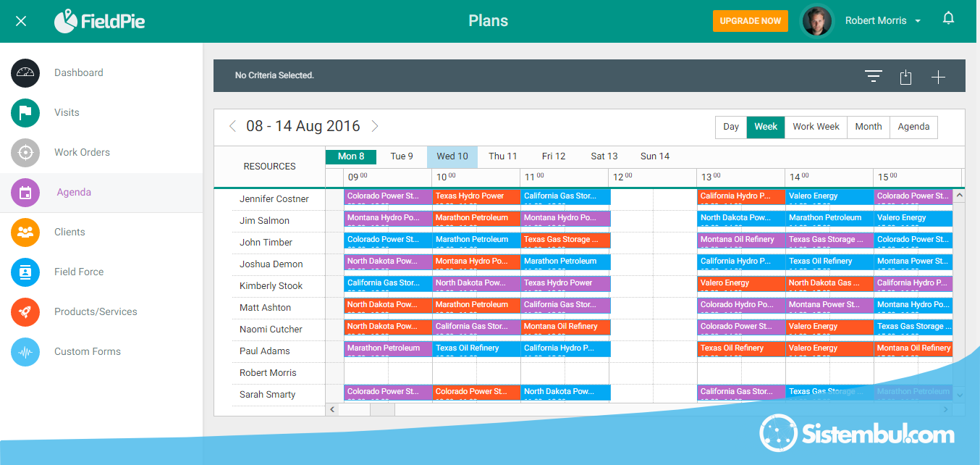Open Field Force menu label

[x=79, y=272]
